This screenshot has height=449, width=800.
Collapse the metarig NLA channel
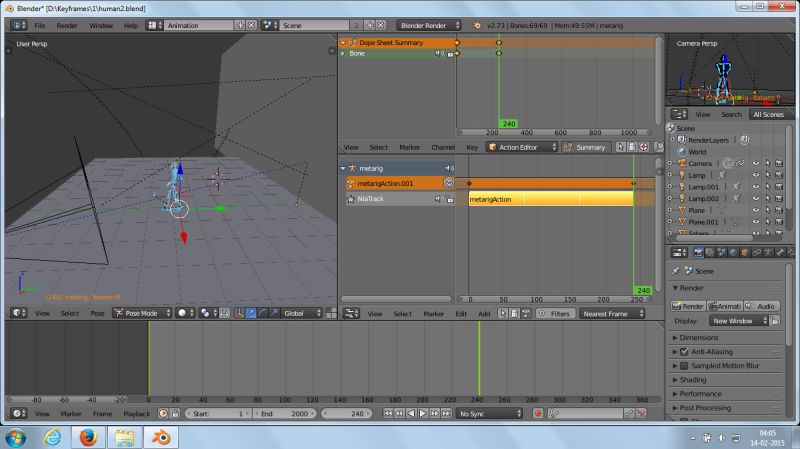(x=343, y=168)
